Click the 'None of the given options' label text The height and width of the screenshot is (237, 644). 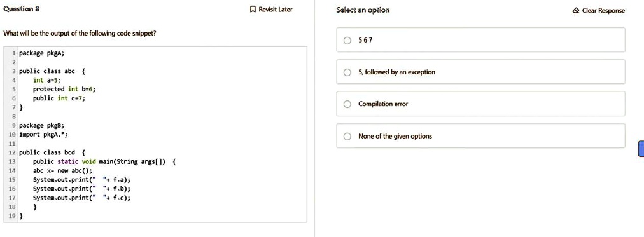pyautogui.click(x=395, y=136)
